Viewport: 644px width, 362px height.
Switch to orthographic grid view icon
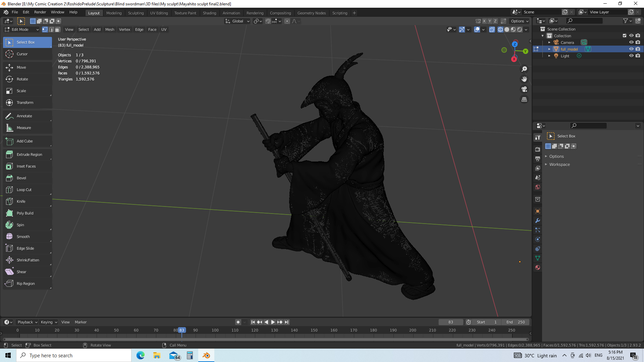pyautogui.click(x=524, y=100)
